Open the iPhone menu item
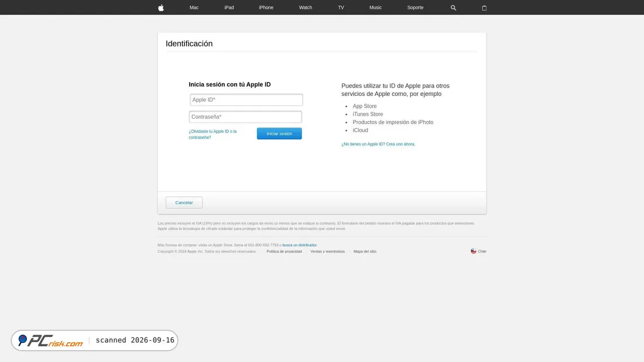Image resolution: width=644 pixels, height=362 pixels. [x=266, y=8]
